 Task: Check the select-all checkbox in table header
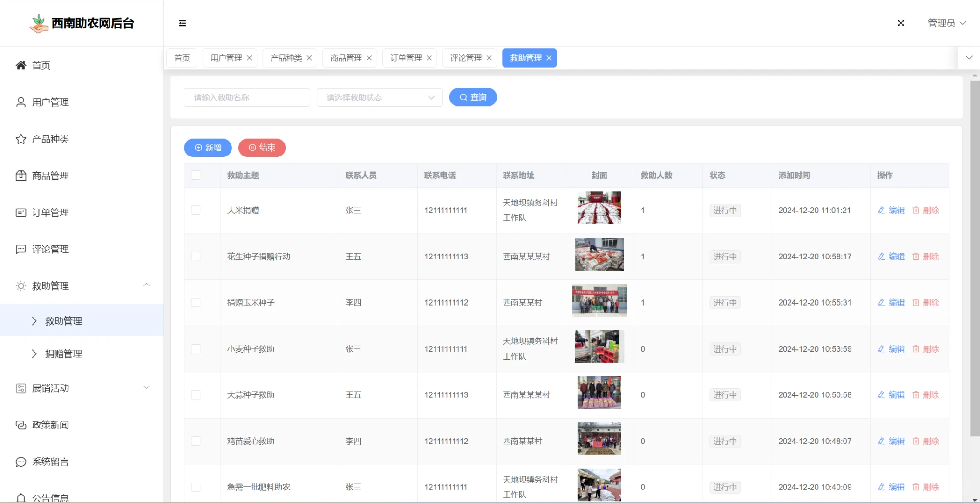coord(196,175)
